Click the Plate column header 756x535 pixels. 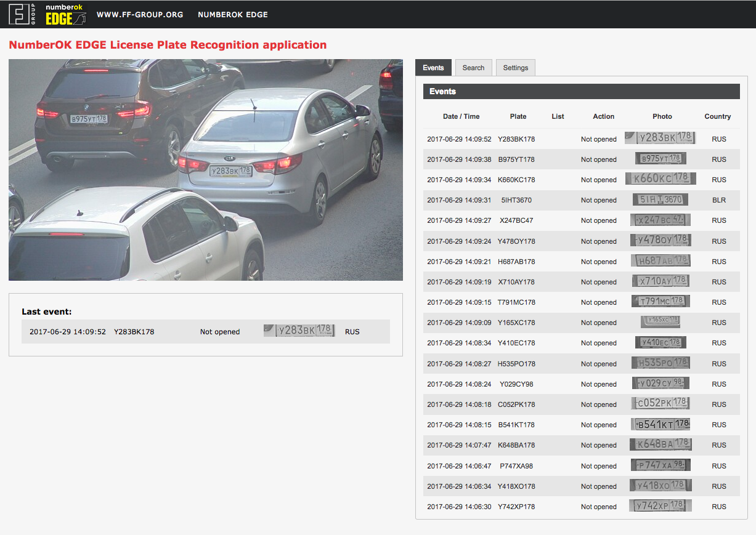(518, 116)
